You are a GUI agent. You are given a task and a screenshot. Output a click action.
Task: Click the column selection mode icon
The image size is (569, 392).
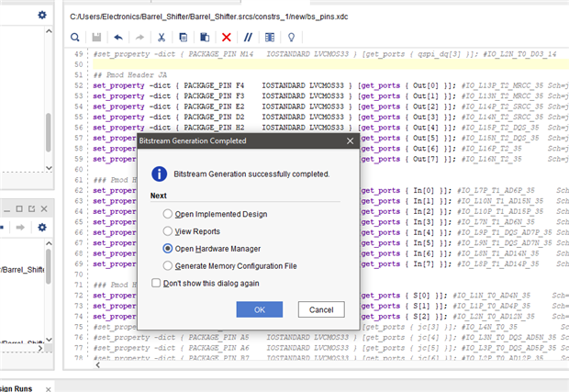click(x=270, y=38)
